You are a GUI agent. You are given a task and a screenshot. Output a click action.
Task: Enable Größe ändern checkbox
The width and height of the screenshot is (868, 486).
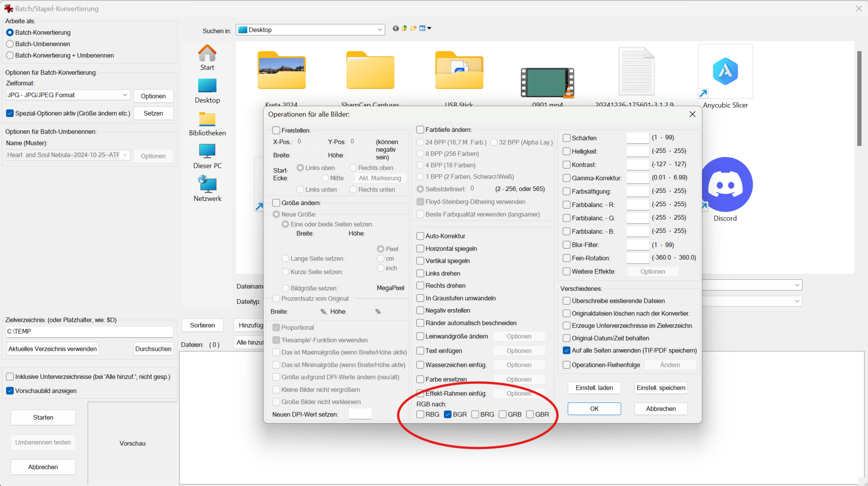tap(276, 203)
